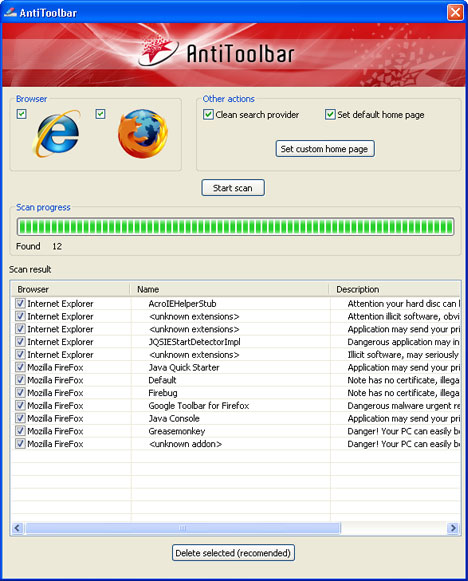The image size is (468, 581).
Task: Click the Found 12 count value
Action: point(57,246)
